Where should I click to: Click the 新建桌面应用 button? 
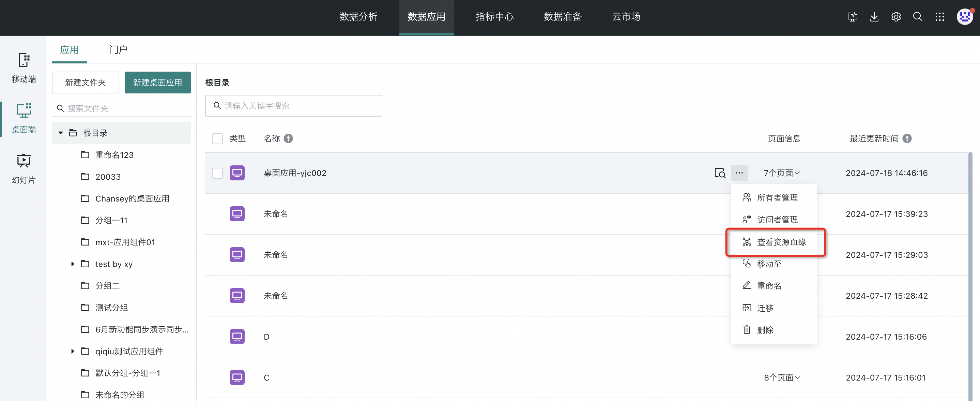(x=157, y=83)
